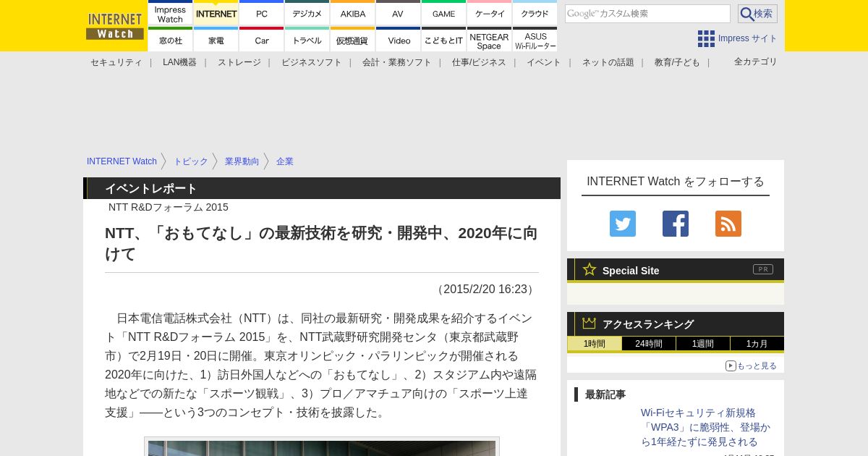Go to 会計・業務ソフト category
This screenshot has height=456, width=868.
click(397, 62)
